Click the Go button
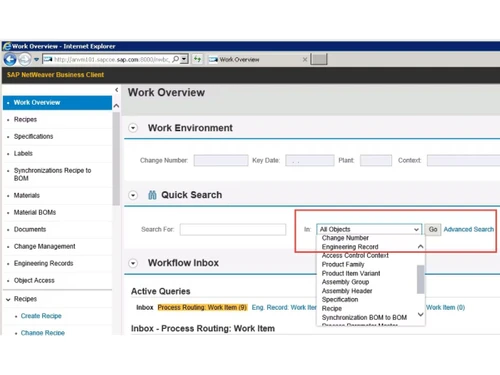Image resolution: width=500 pixels, height=375 pixels. pyautogui.click(x=433, y=229)
